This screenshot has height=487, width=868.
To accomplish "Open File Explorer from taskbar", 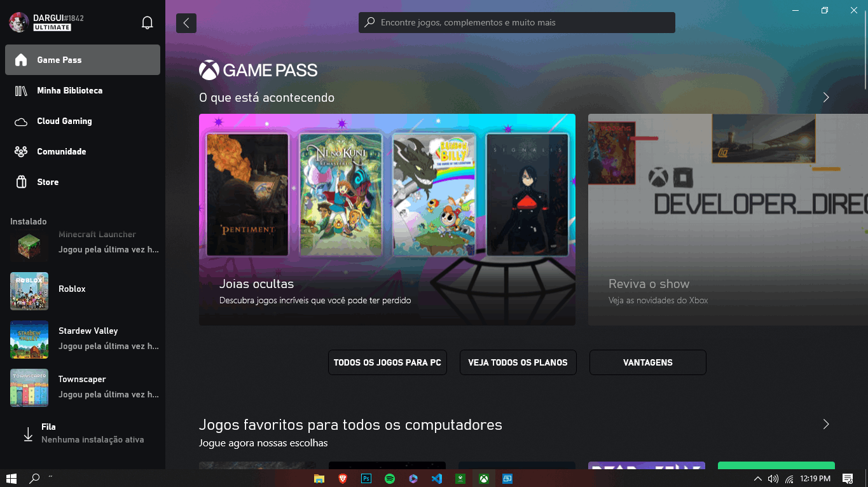I will pos(319,478).
